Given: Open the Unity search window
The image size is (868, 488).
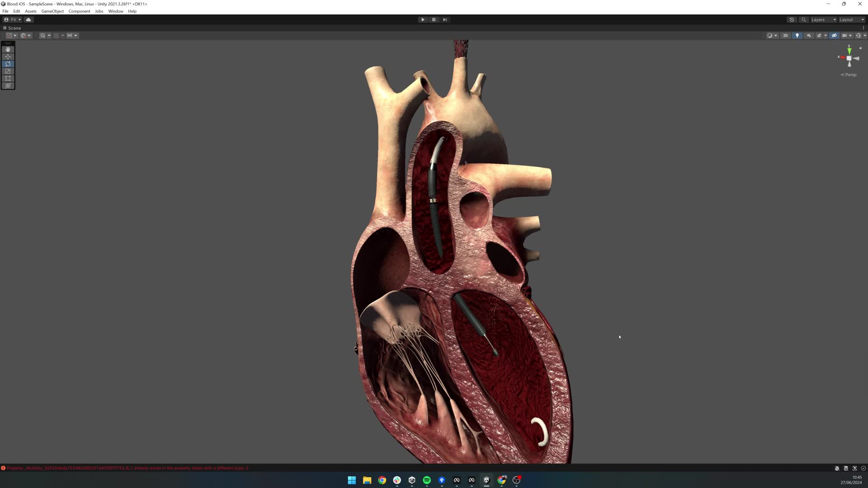Looking at the screenshot, I should tap(804, 19).
